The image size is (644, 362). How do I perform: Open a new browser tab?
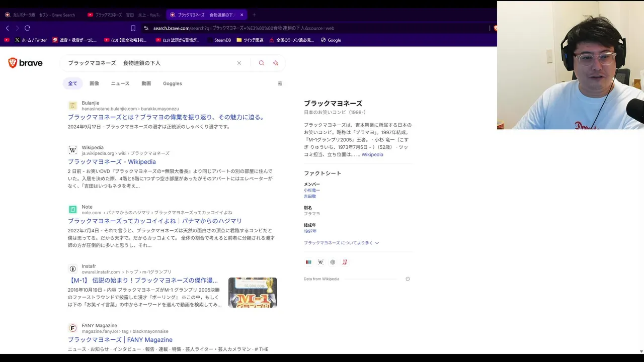(x=254, y=15)
